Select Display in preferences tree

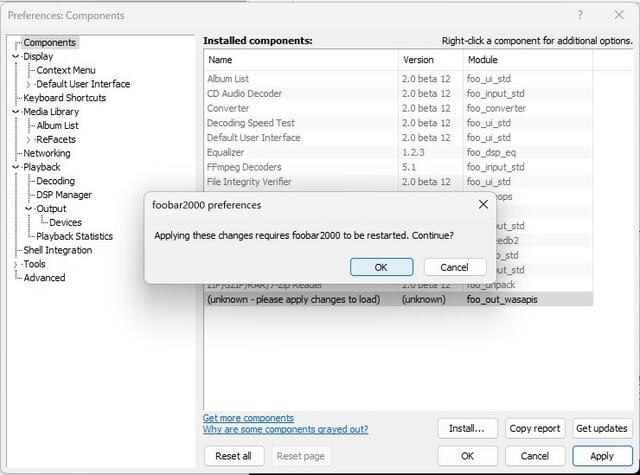(38, 56)
